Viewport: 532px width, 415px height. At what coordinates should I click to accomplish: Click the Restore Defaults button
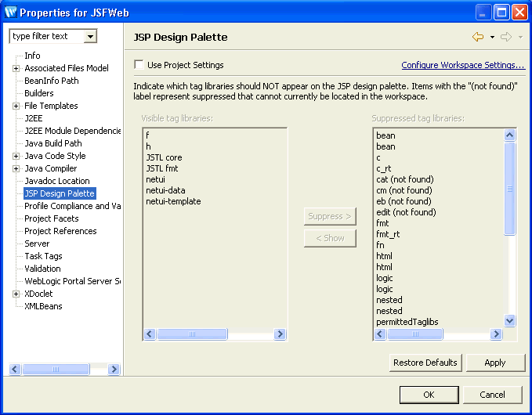coord(425,363)
